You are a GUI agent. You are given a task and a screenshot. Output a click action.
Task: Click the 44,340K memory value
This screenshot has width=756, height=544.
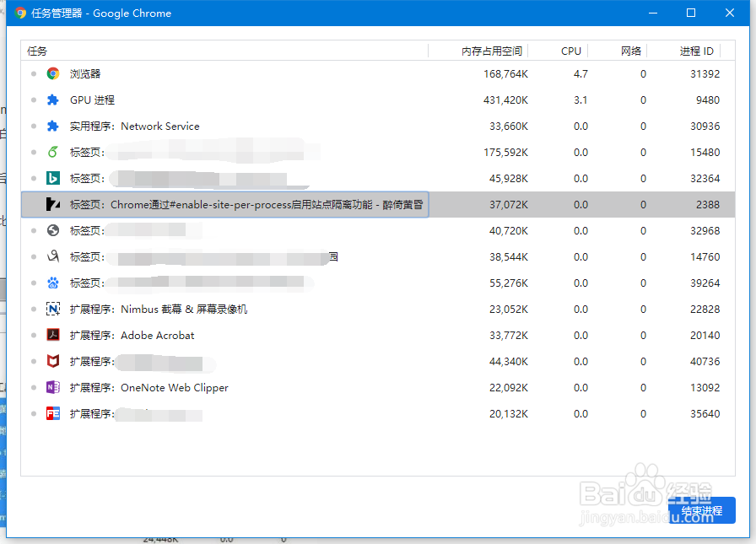click(509, 361)
